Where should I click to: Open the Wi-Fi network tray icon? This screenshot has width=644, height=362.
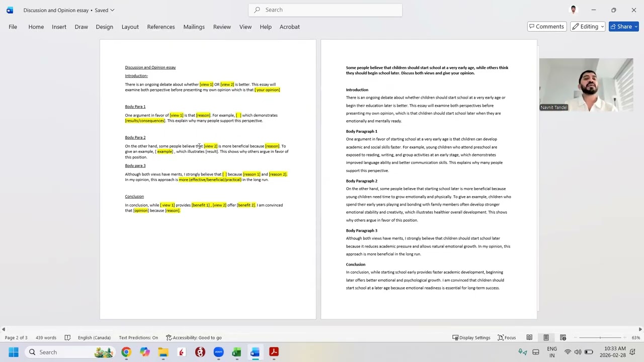pos(568,352)
